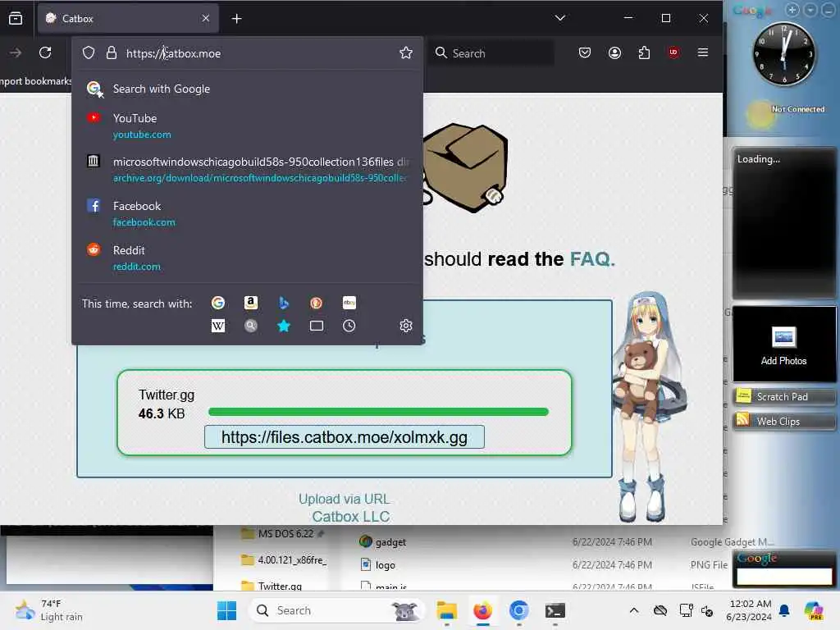
Task: Search this time with Wikipedia icon
Action: (x=218, y=326)
